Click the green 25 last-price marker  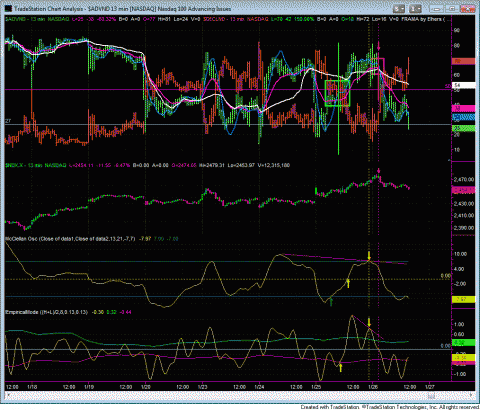[463, 128]
